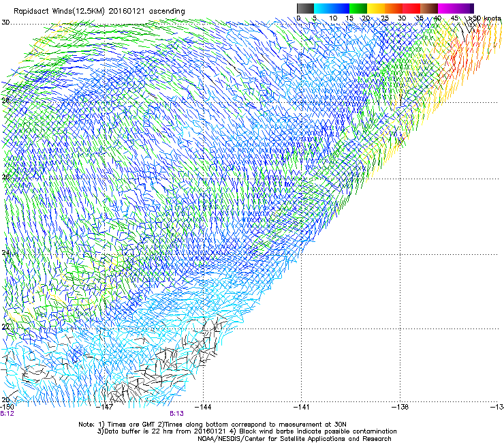Click the latitude label '28'

[5, 100]
